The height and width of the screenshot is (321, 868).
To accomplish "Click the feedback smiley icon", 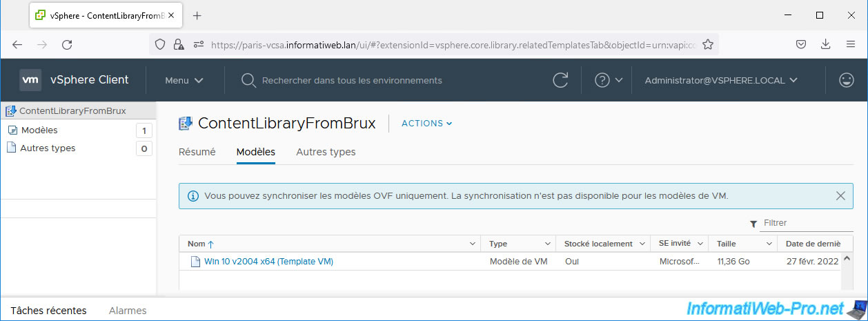I will [847, 80].
